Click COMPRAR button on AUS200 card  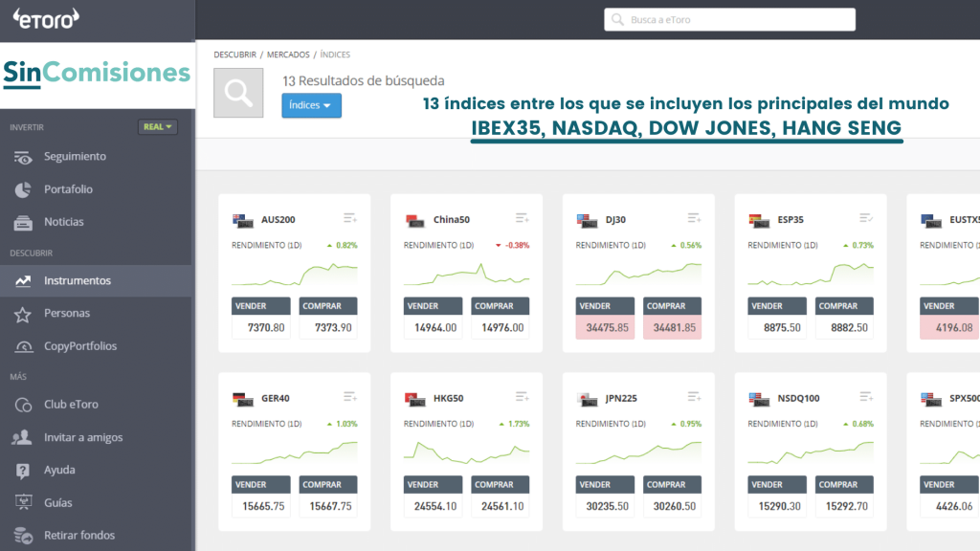[x=328, y=306]
